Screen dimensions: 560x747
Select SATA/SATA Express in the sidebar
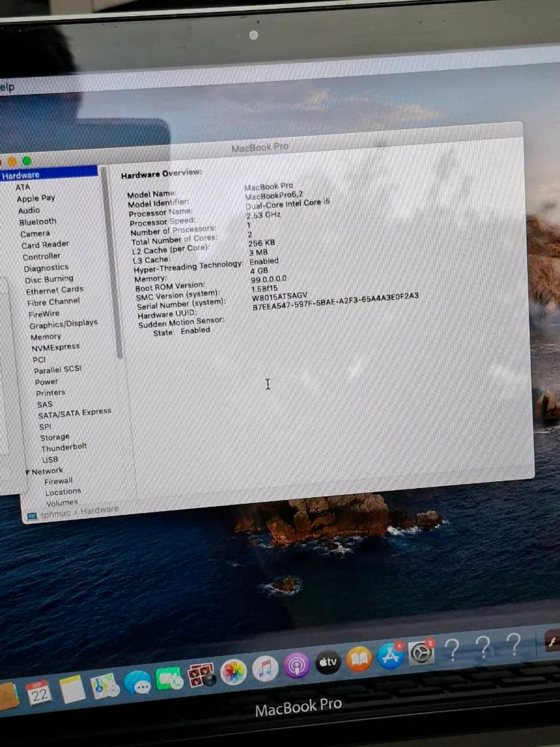(x=75, y=413)
